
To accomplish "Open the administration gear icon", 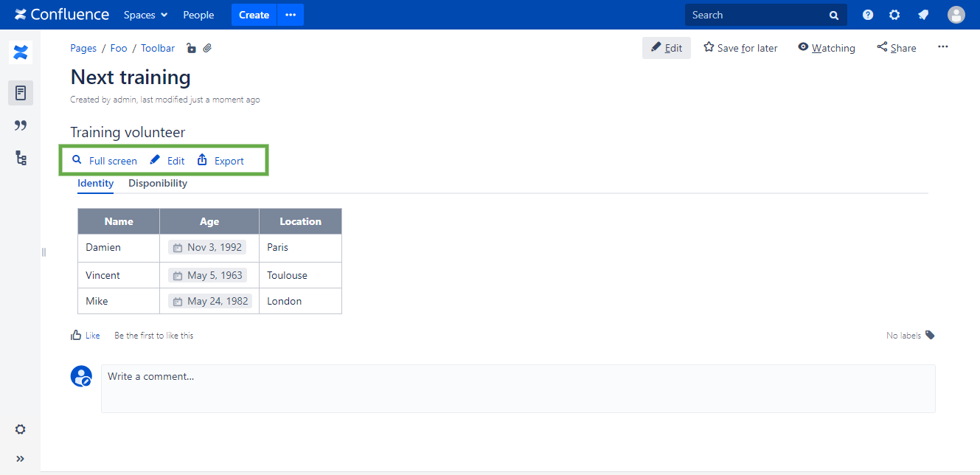I will (894, 15).
